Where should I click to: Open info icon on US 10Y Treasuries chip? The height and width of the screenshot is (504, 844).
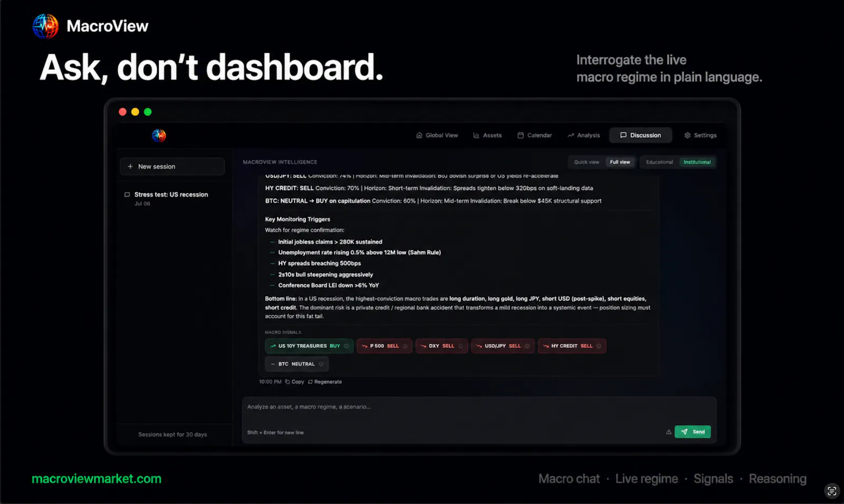pos(347,346)
